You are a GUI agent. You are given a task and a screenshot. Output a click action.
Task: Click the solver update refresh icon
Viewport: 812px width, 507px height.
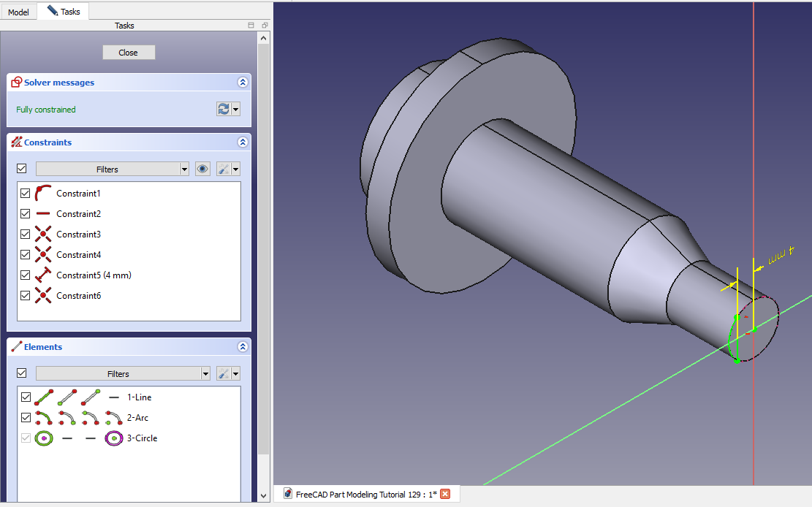(x=224, y=109)
